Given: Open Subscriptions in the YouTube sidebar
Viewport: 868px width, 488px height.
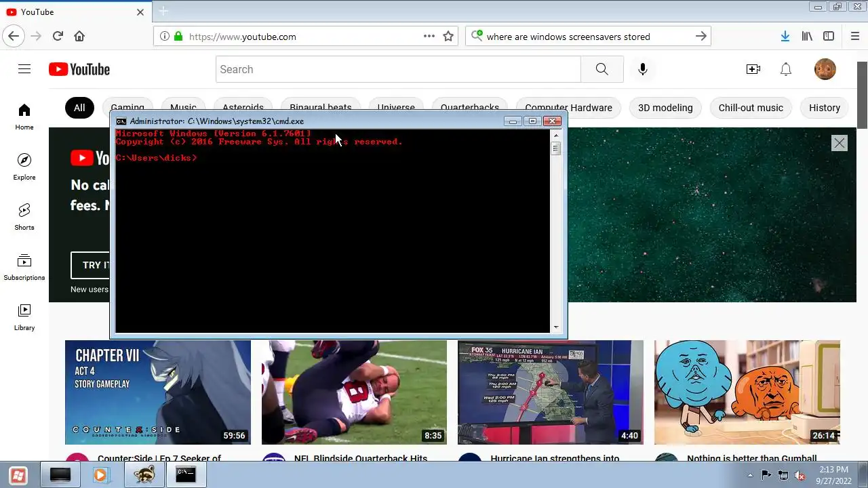Looking at the screenshot, I should [24, 267].
